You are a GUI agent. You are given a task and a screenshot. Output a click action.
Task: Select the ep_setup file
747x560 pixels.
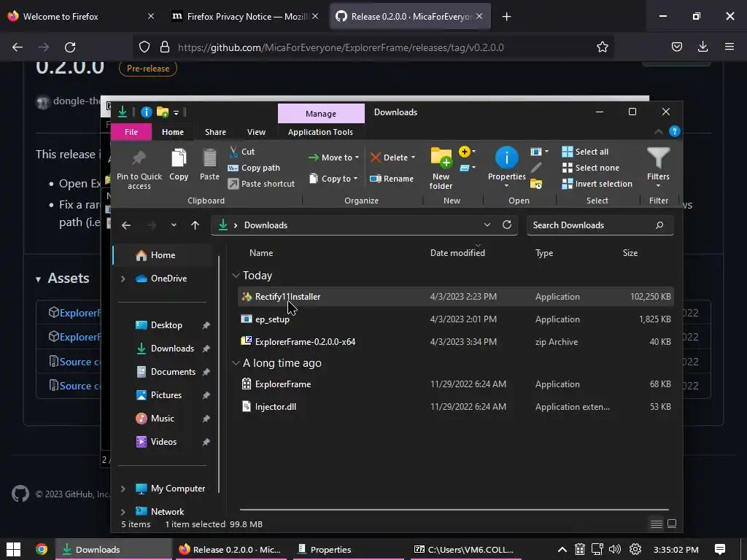pyautogui.click(x=455, y=319)
